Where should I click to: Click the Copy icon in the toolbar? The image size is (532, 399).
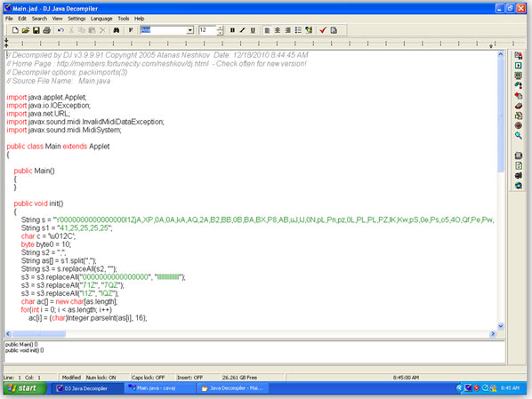(82, 30)
